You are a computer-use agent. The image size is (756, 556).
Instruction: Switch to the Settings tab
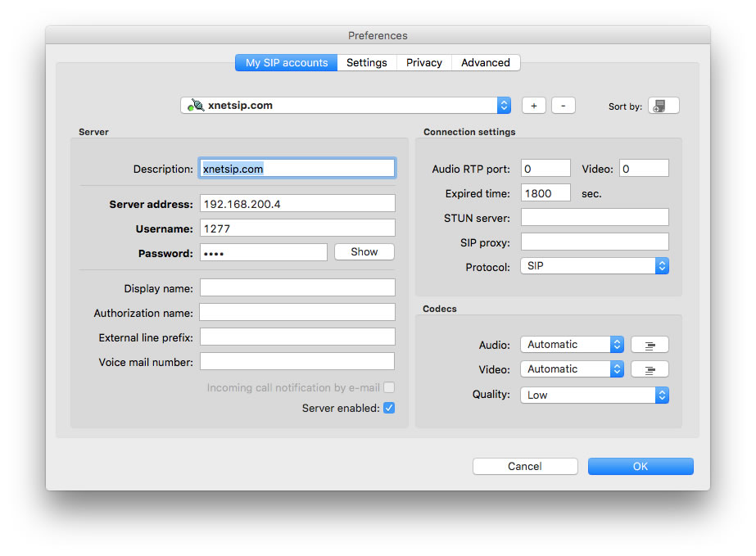pos(367,63)
